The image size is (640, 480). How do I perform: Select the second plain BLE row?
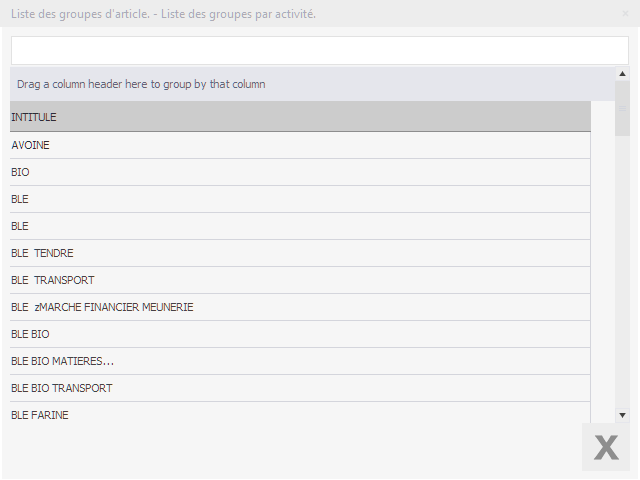tap(300, 226)
